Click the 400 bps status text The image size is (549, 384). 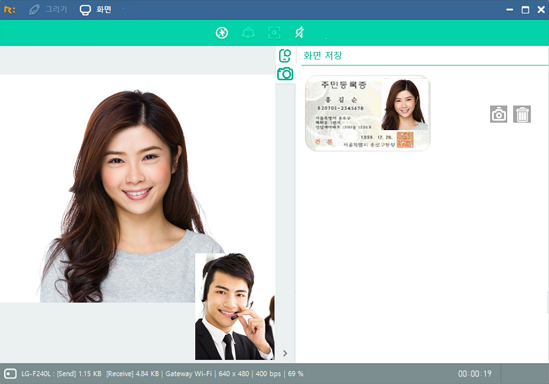tap(268, 374)
